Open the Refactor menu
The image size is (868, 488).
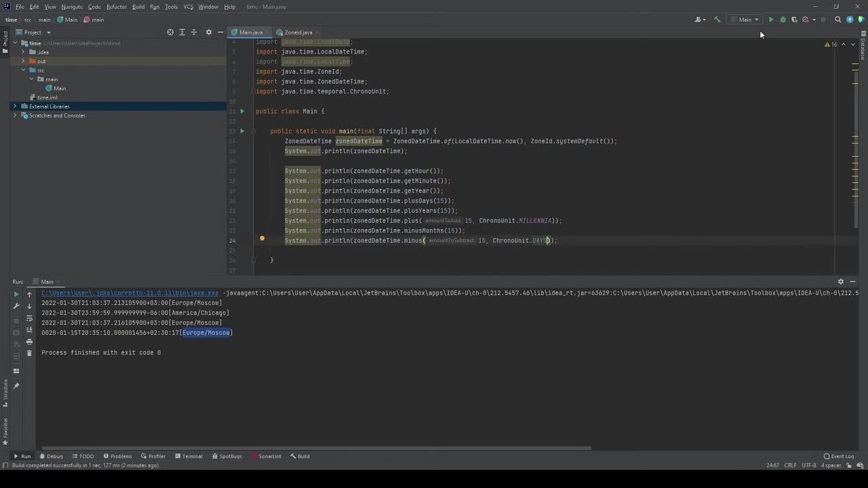coord(117,7)
